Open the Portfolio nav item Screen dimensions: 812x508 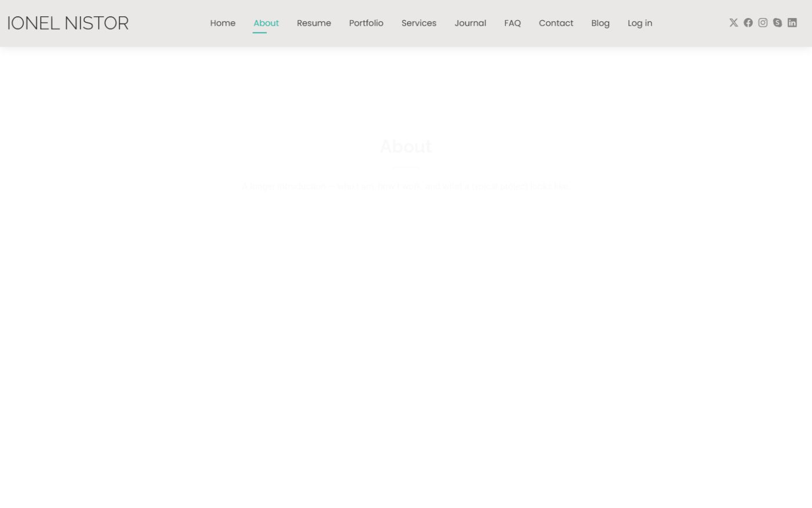pos(366,23)
